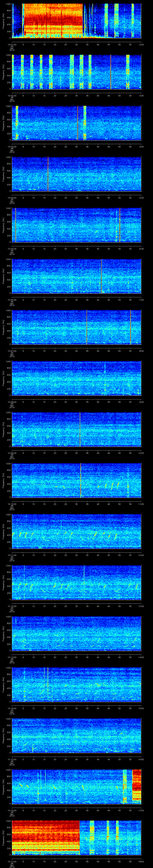This screenshot has width=153, height=868.
Task: Click the red line in the 10:03:00 spectrogram
Action: point(78,123)
